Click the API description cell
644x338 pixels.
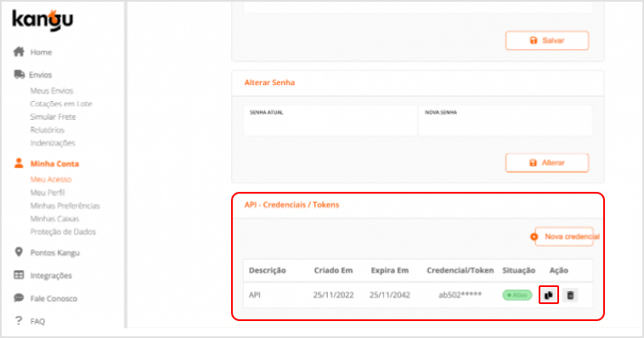click(255, 295)
